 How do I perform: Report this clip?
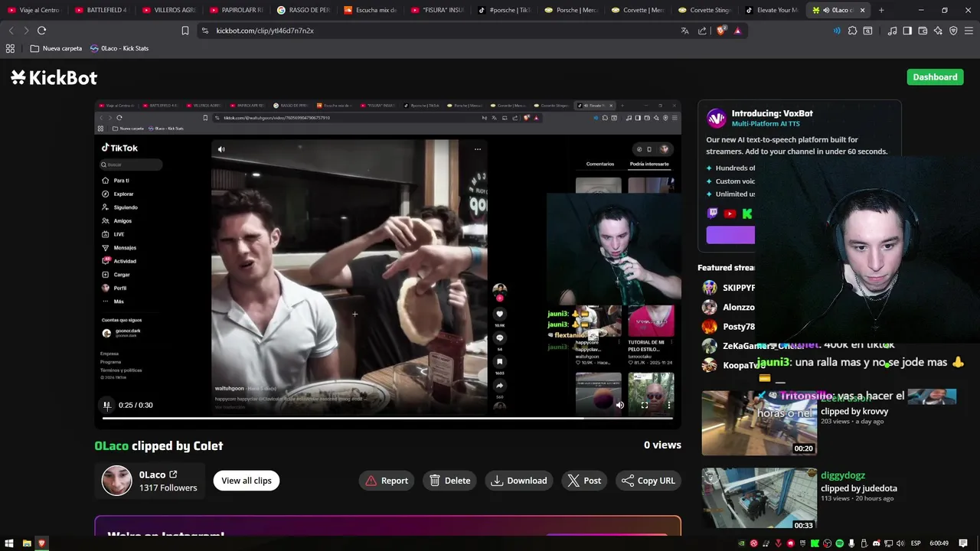pyautogui.click(x=387, y=481)
